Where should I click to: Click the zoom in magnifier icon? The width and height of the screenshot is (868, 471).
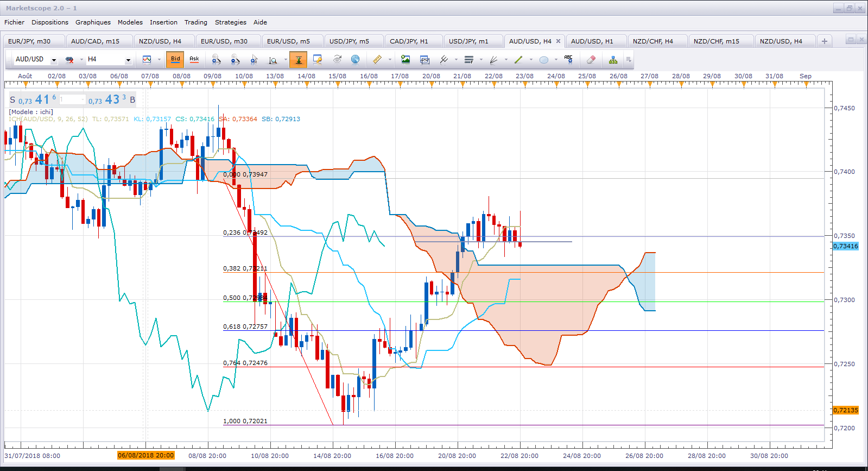(x=216, y=60)
